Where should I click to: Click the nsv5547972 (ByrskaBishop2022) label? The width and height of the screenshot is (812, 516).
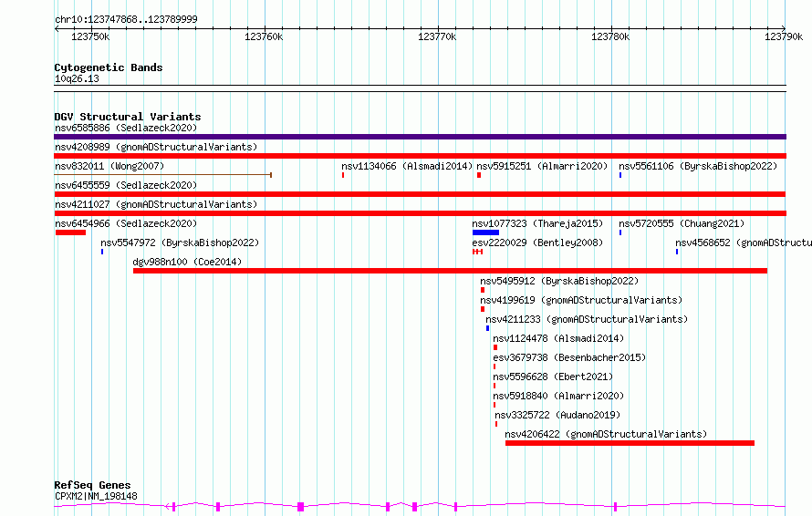180,243
